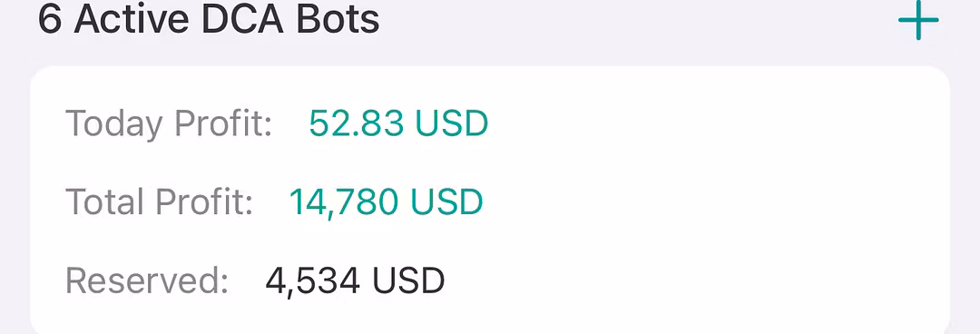Select the Today Profit label
The height and width of the screenshot is (334, 980).
tap(169, 124)
